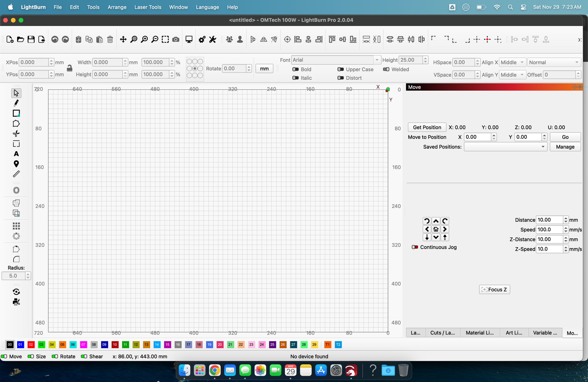Expand the Saved Positions dropdown
Viewport: 588px width, 382px height.
pos(505,147)
